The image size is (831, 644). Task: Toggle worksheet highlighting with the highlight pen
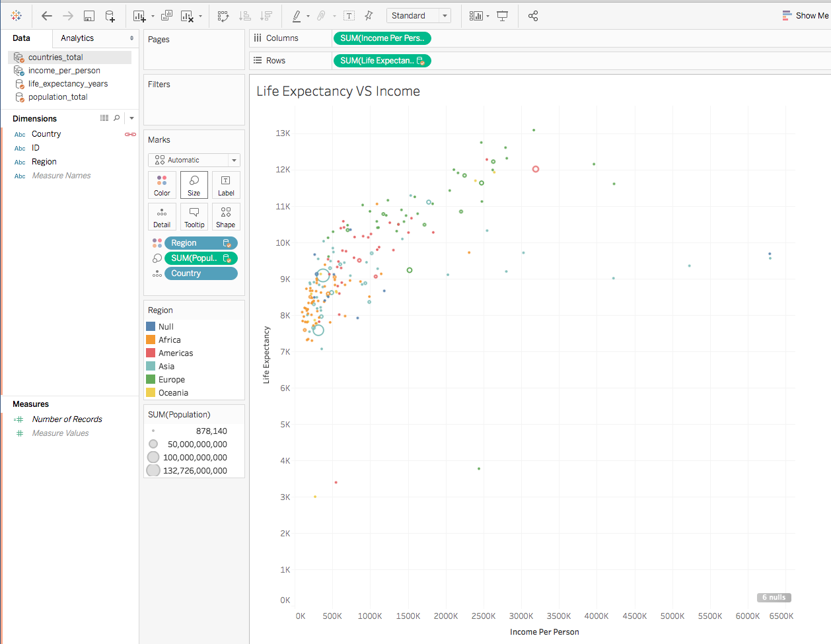298,15
